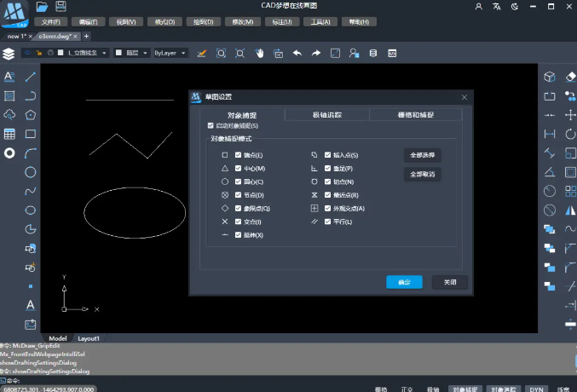Open the linetype dropdown in toolbar
The image size is (577, 392).
(x=84, y=53)
